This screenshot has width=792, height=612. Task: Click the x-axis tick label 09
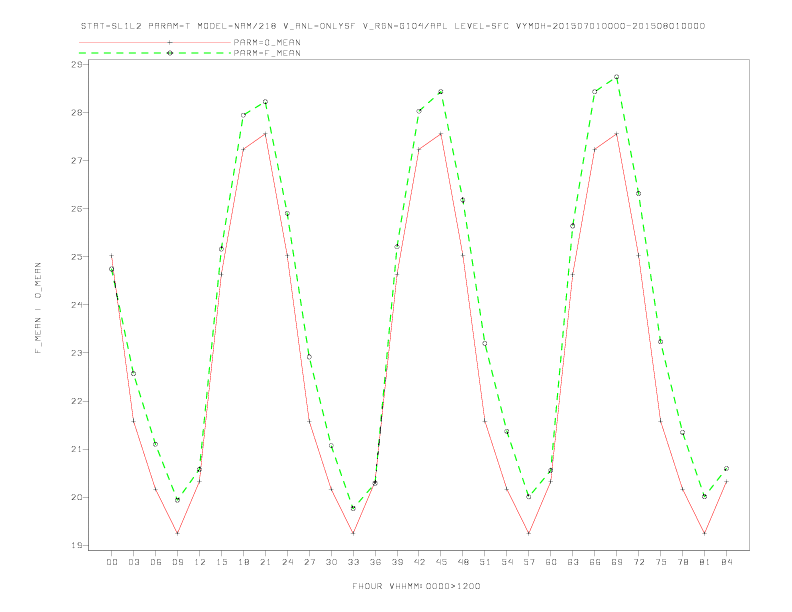pyautogui.click(x=177, y=562)
